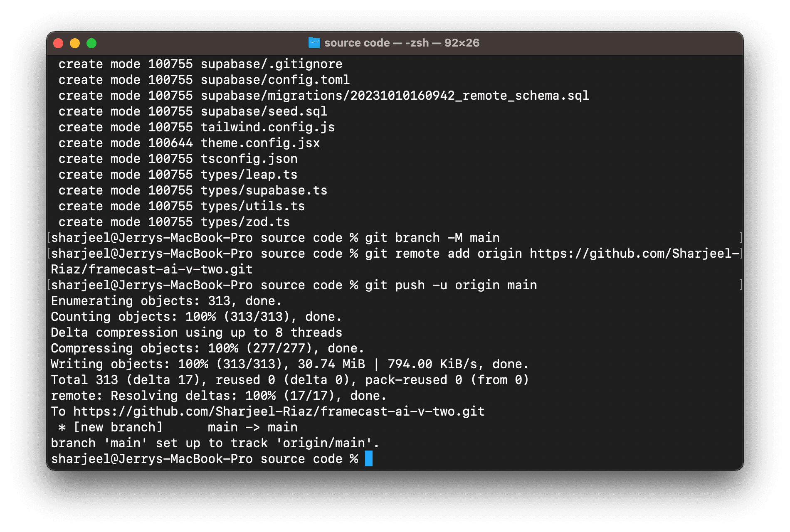Click the 'tailwind.config.js' file name
This screenshot has height=532, width=790.
[x=268, y=127]
